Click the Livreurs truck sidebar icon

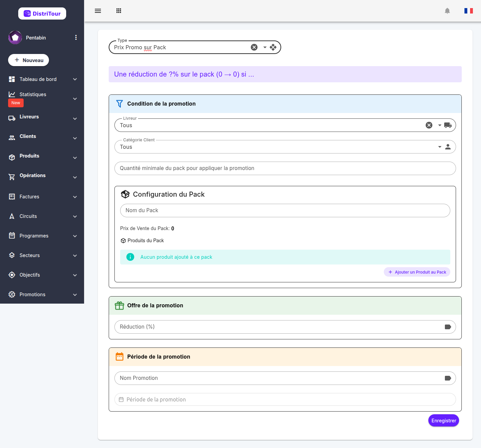click(x=12, y=118)
